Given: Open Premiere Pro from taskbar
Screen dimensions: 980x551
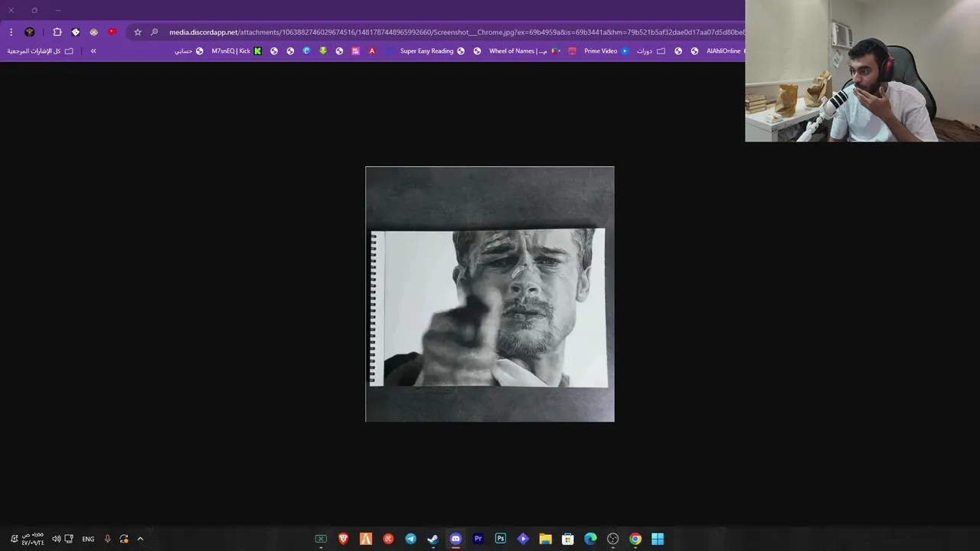Looking at the screenshot, I should pyautogui.click(x=478, y=539).
